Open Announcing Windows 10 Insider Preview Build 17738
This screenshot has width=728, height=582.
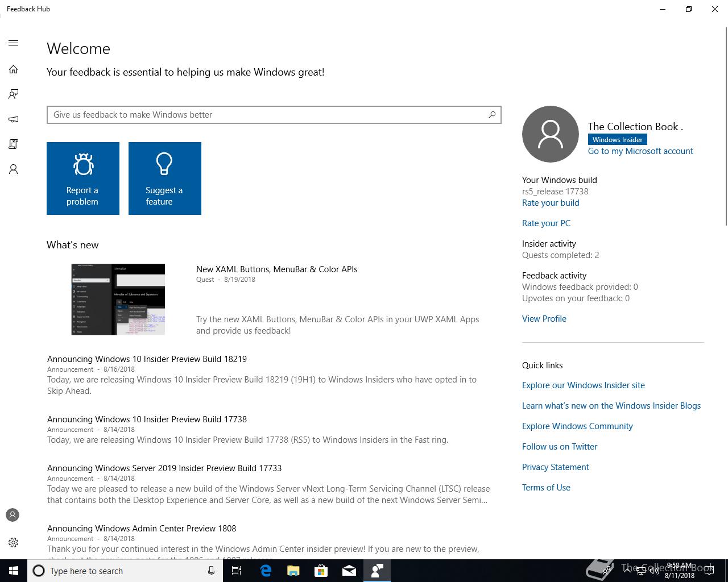click(x=147, y=419)
